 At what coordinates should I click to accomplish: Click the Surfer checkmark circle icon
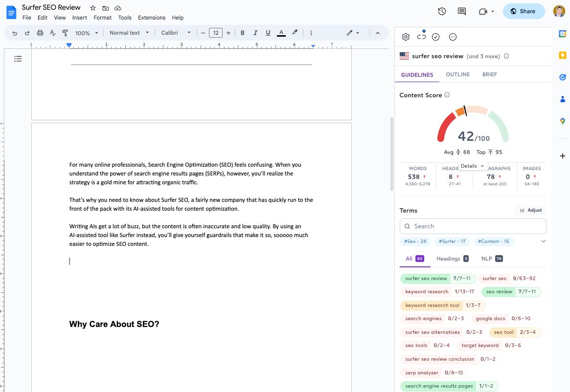[x=435, y=37]
